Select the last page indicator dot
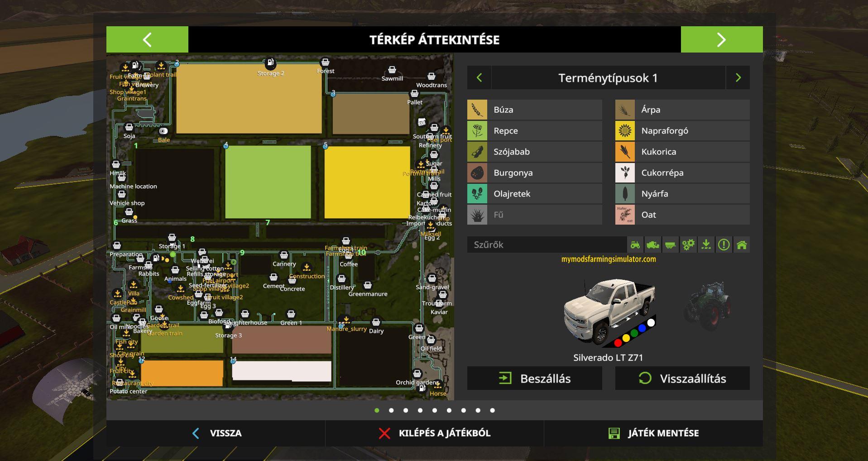The width and height of the screenshot is (868, 461). pos(492,410)
